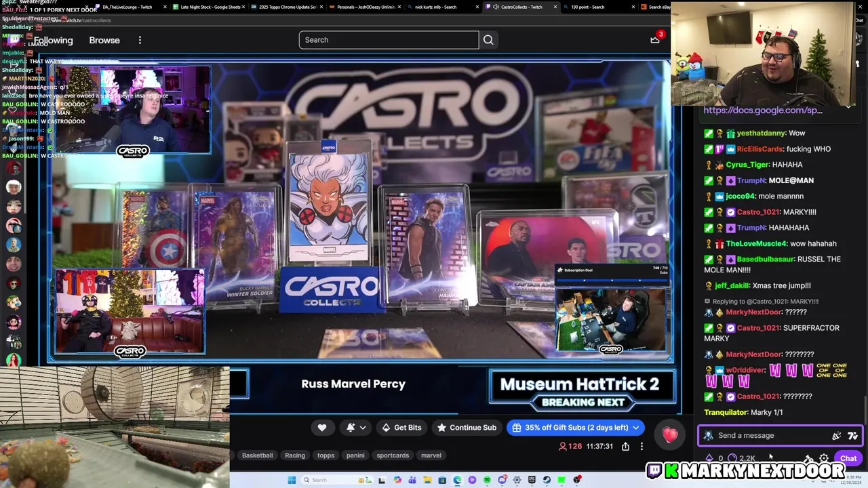
Task: Click the red floating heart icon
Action: click(670, 435)
